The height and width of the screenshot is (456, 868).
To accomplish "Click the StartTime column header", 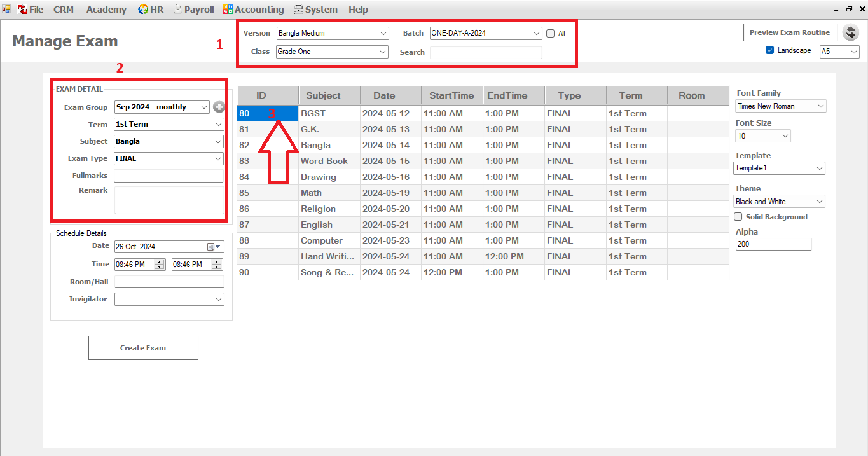I will coord(452,95).
